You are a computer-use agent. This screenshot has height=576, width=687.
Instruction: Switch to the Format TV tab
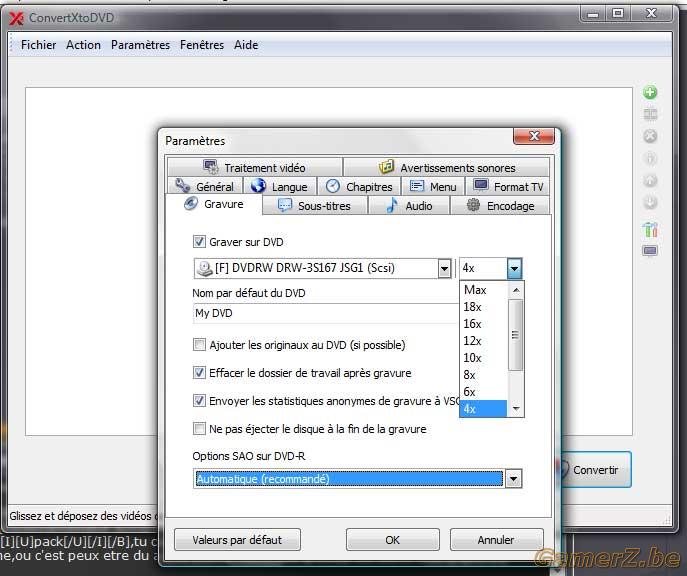508,187
